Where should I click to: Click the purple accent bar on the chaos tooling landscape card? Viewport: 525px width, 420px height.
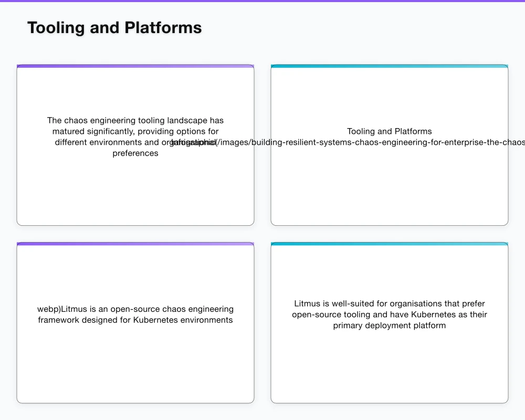pos(135,66)
